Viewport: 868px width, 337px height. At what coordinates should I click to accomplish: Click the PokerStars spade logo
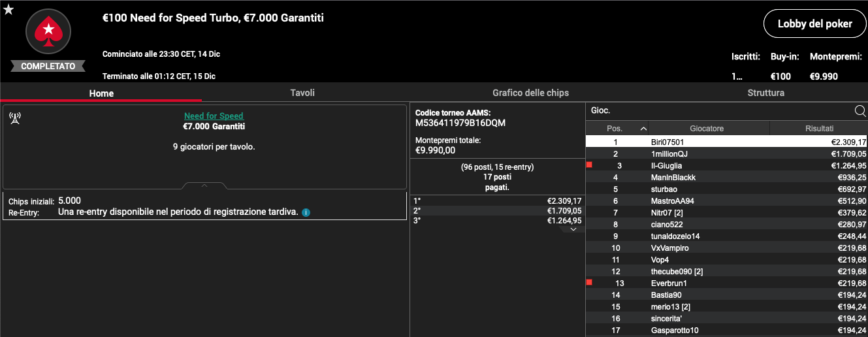click(x=48, y=31)
